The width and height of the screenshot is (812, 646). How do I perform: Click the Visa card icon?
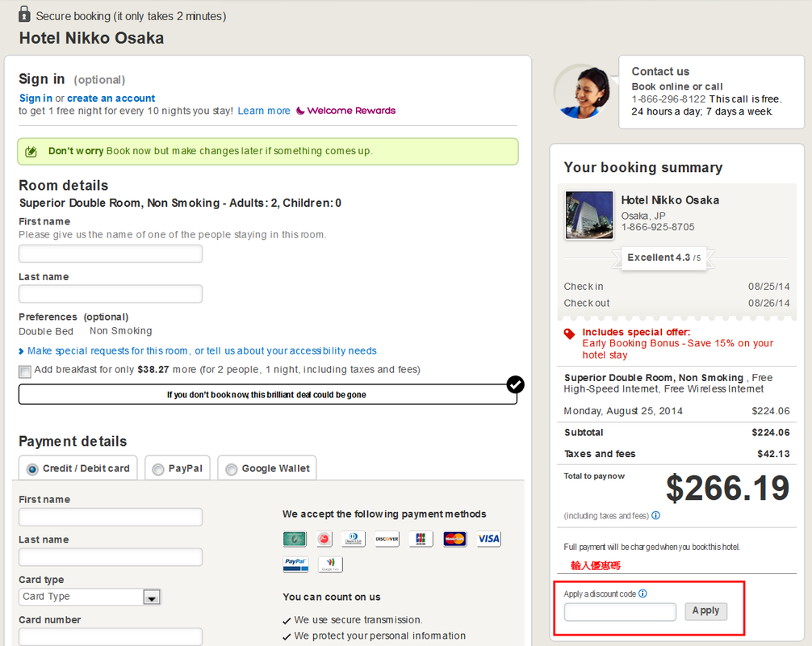488,539
